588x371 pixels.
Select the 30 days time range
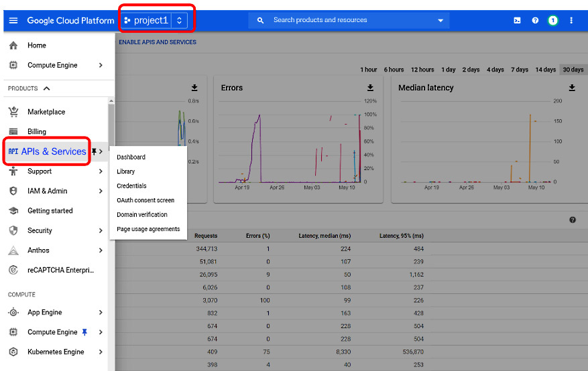[573, 70]
